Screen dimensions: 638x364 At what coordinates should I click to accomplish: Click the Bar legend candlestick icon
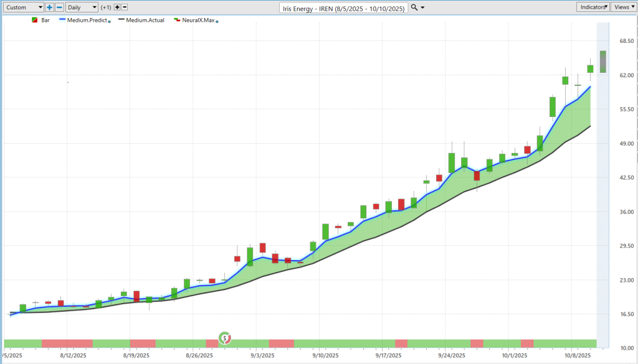[34, 21]
